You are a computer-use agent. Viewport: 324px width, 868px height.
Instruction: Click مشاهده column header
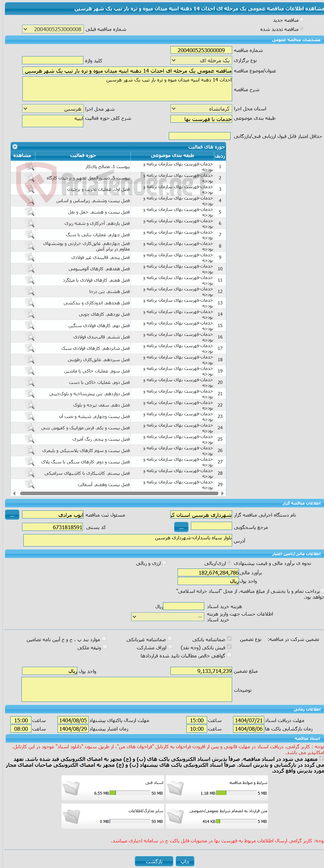click(x=22, y=155)
